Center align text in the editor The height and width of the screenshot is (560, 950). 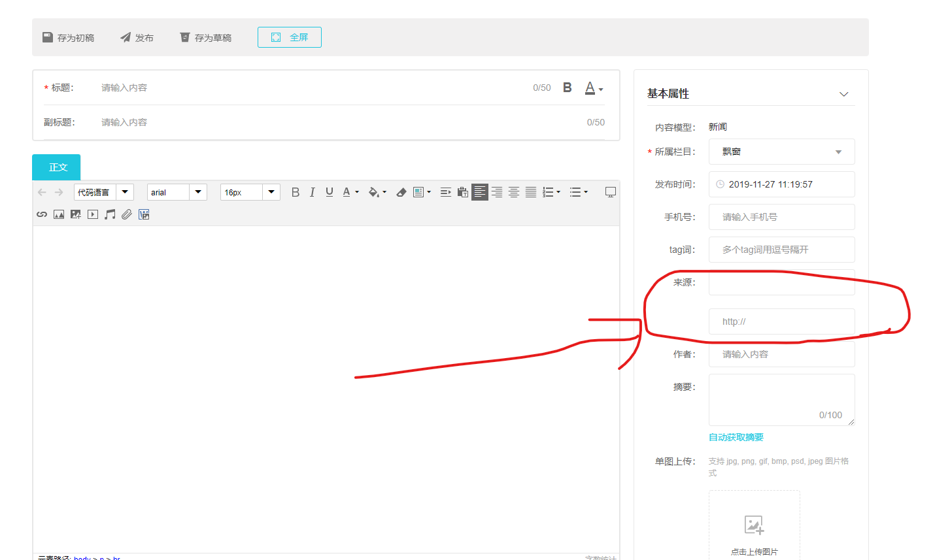514,192
